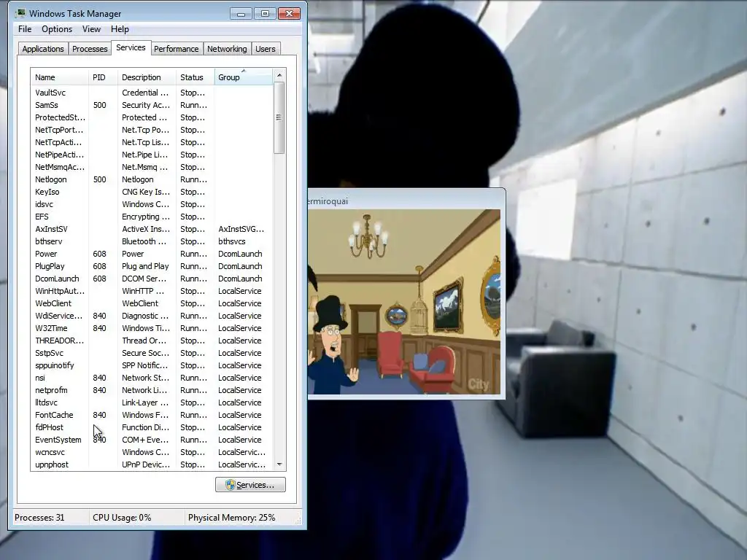Click the Plug and Play description cell
Viewport: 747px width, 560px height.
[145, 266]
